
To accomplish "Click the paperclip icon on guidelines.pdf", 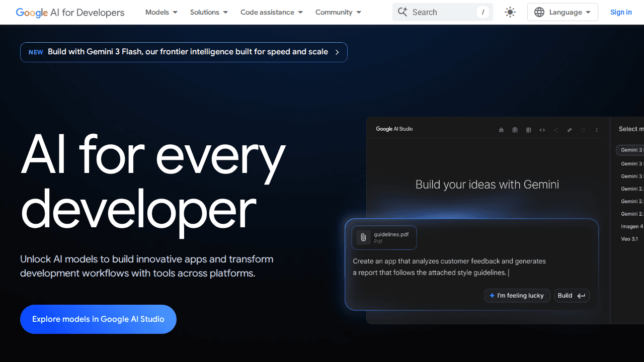I will (x=363, y=237).
